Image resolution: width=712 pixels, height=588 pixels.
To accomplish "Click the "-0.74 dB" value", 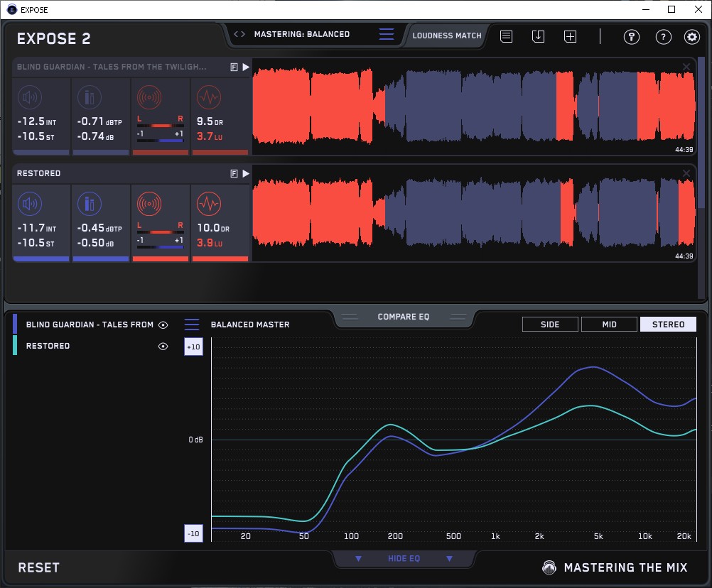I will 95,136.
